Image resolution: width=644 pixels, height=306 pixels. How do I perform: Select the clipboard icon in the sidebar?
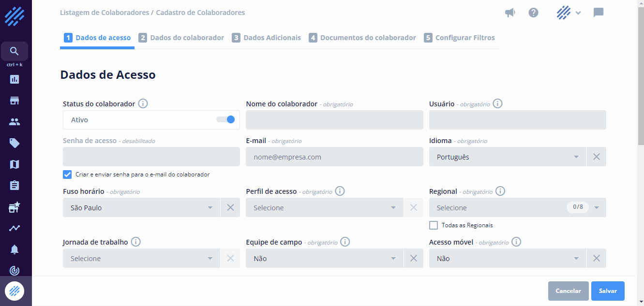(14, 185)
